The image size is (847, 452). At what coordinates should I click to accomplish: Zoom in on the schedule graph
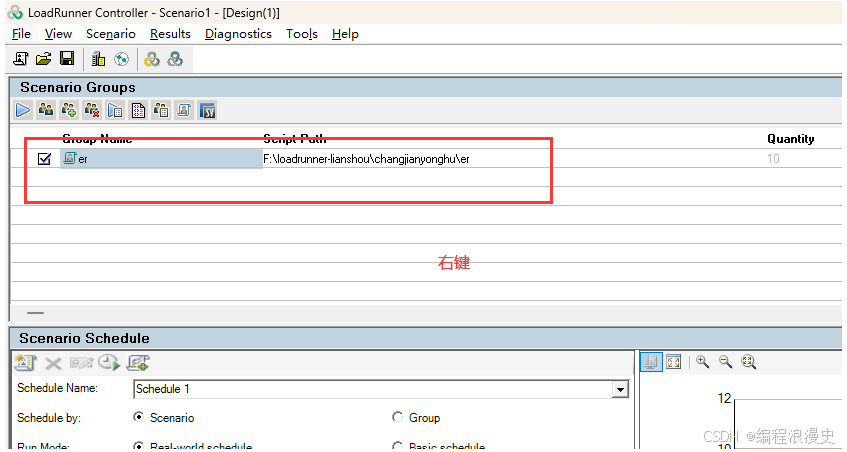tap(703, 362)
